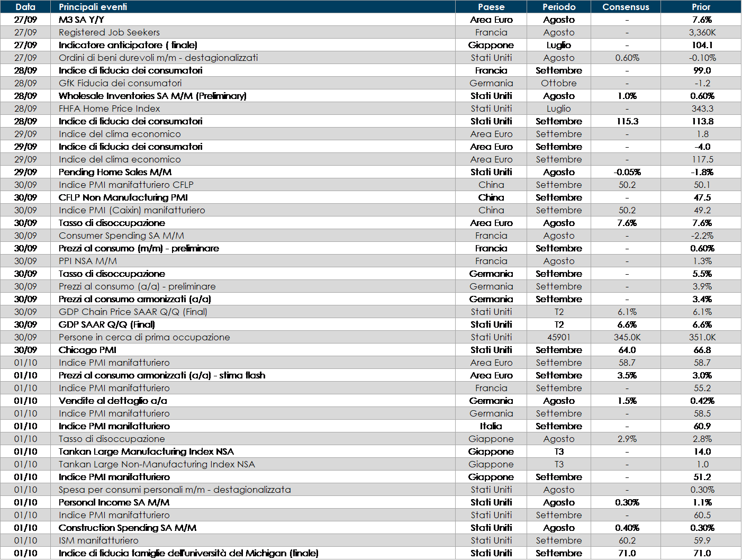Viewport: 742px width, 560px height.
Task: Click the Paese column header
Action: tap(491, 7)
